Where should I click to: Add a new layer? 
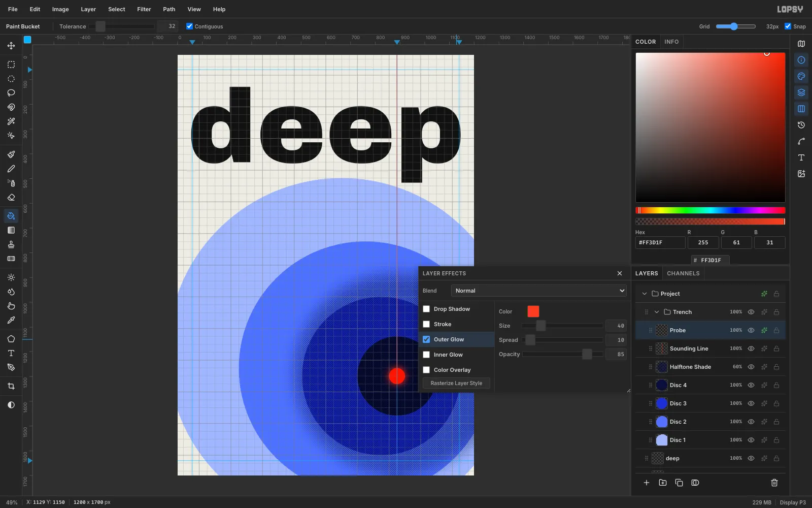point(647,483)
